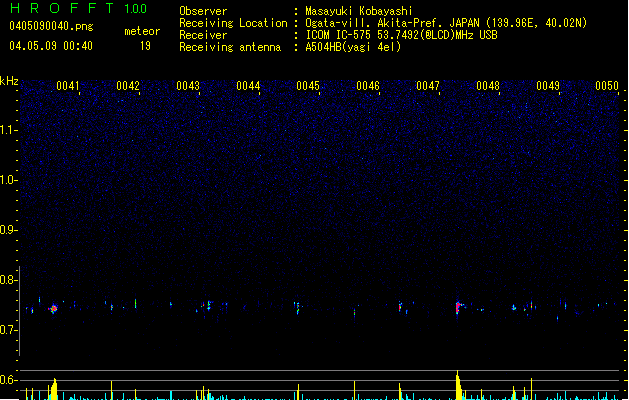Click time marker 0048
This screenshot has width=629, height=400.
pos(488,86)
